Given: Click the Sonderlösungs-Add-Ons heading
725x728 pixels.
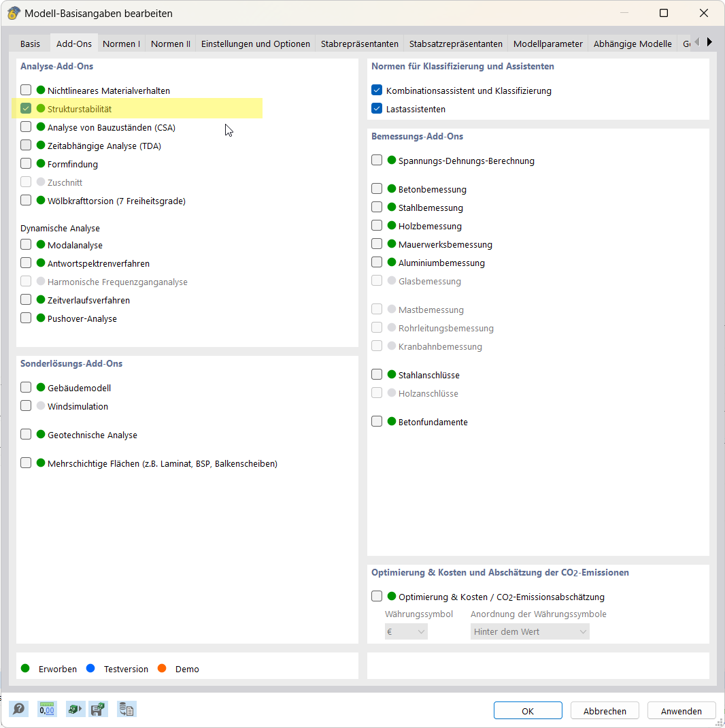Looking at the screenshot, I should click(x=71, y=363).
